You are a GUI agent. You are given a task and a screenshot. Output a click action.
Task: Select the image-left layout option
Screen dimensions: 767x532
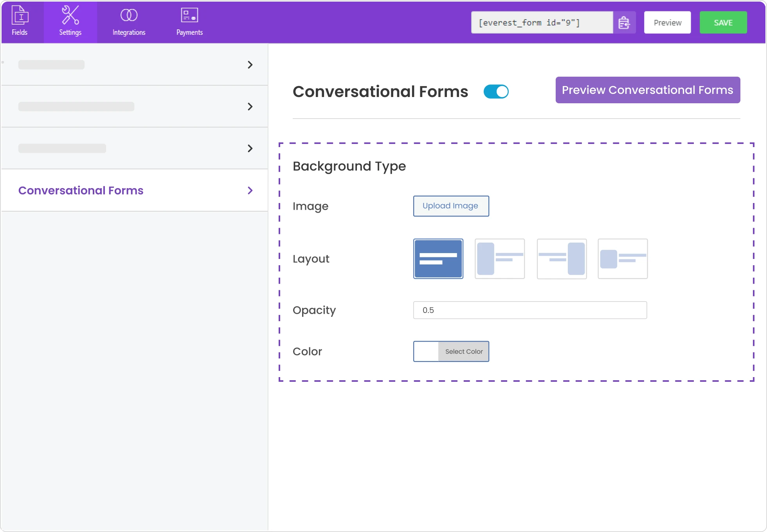(500, 259)
